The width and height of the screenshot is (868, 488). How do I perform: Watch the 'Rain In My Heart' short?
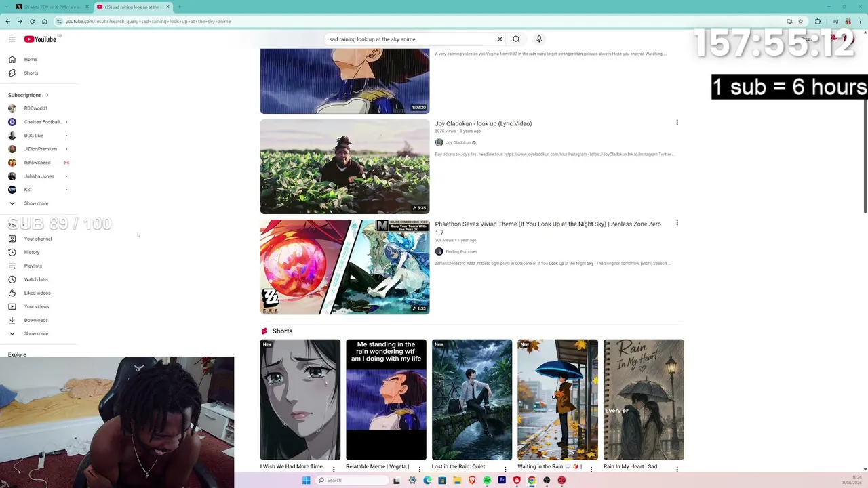coord(644,400)
